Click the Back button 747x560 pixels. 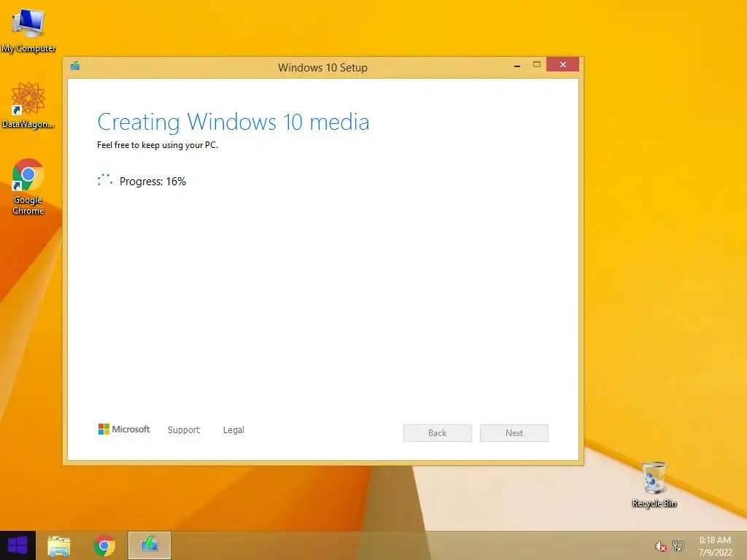tap(438, 433)
